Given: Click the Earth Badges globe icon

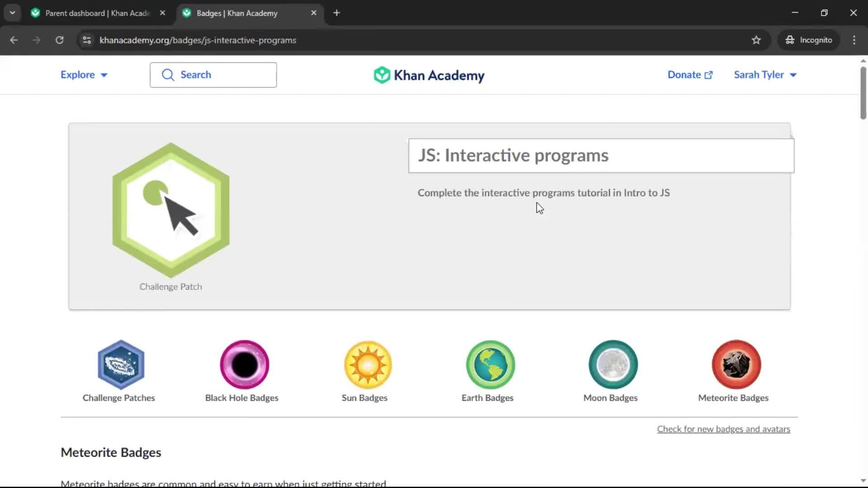Looking at the screenshot, I should pos(491,365).
